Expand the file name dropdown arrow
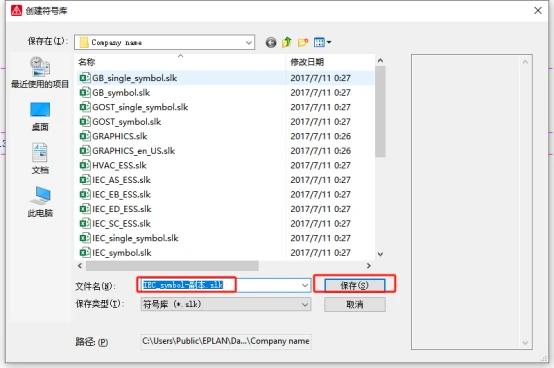The width and height of the screenshot is (554, 368). 305,285
